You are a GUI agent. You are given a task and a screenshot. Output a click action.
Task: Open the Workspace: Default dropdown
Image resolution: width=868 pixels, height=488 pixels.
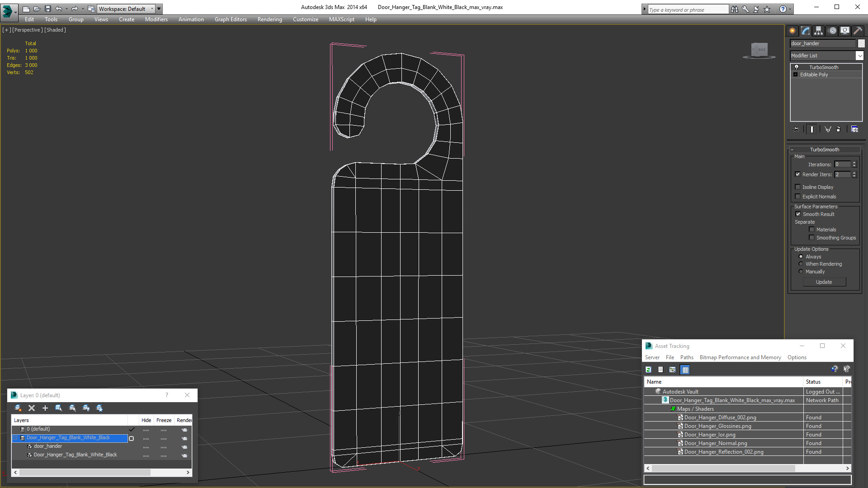click(126, 9)
